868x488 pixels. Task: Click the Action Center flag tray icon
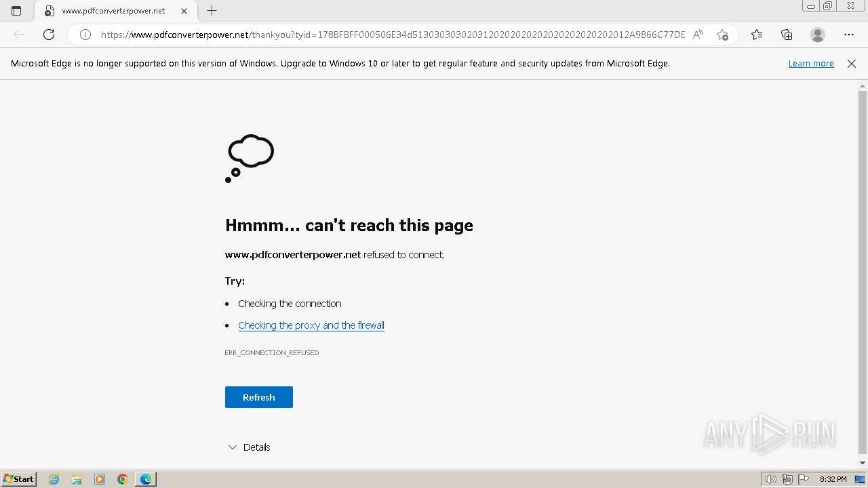coord(804,479)
